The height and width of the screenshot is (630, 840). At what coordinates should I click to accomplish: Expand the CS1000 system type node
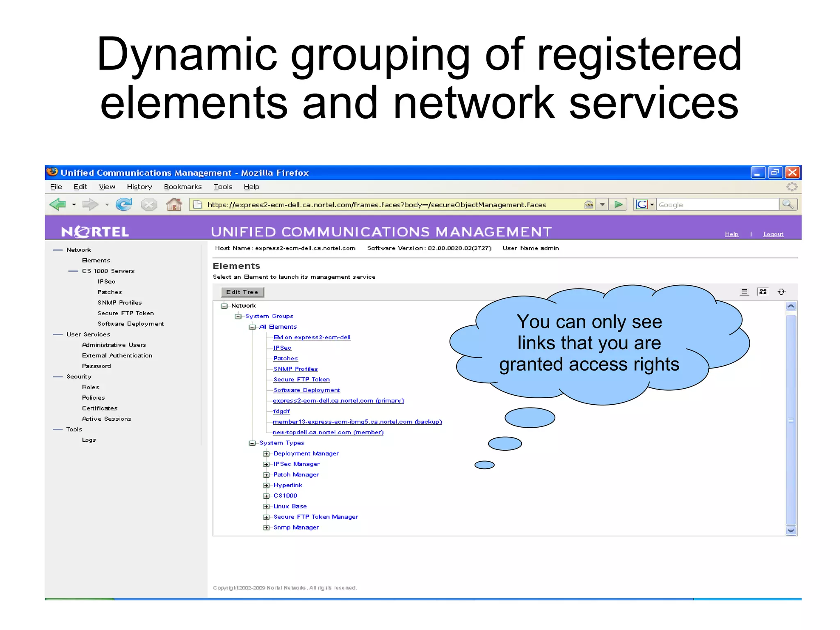click(x=266, y=496)
